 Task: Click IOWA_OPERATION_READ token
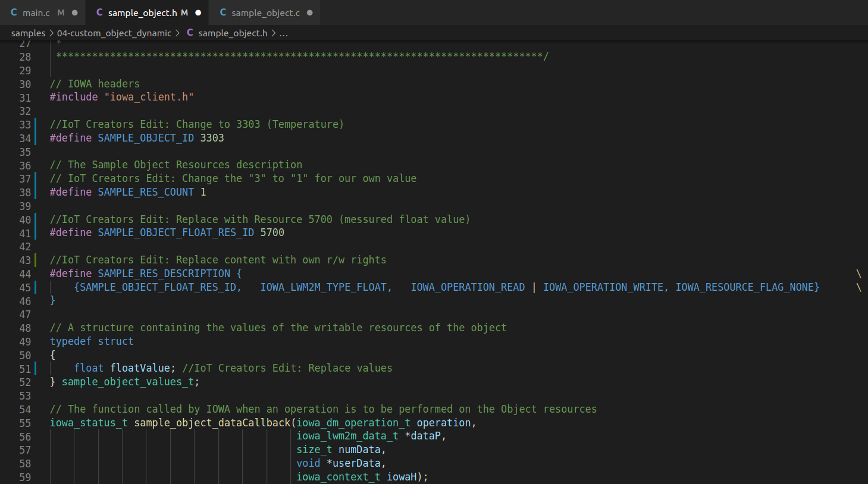[468, 287]
